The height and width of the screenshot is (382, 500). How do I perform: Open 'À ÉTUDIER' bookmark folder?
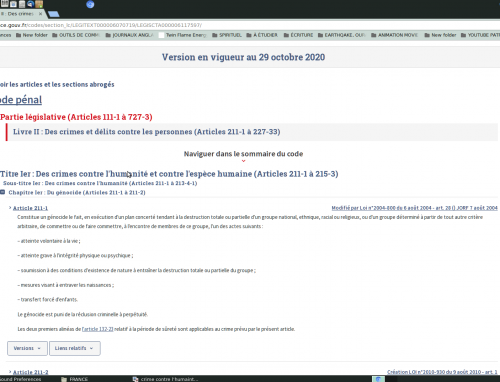(262, 35)
